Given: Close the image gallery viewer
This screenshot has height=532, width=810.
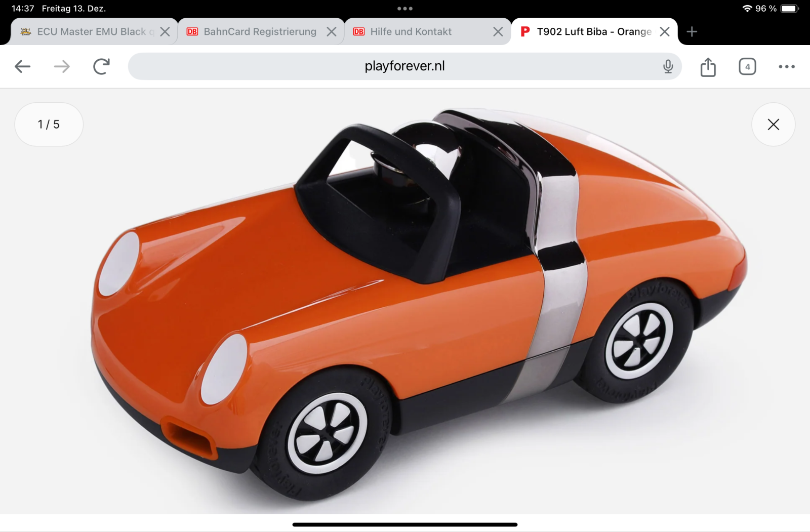Looking at the screenshot, I should (774, 125).
